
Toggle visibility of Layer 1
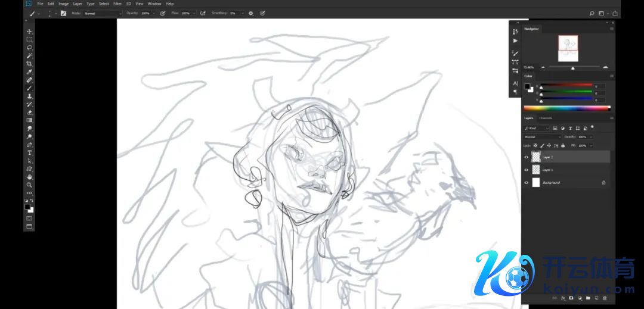pyautogui.click(x=526, y=170)
